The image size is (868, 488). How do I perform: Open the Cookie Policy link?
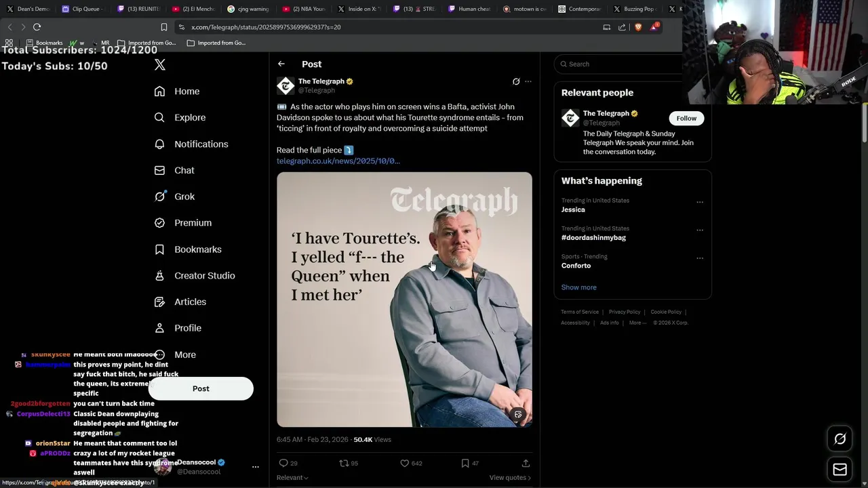coord(666,312)
